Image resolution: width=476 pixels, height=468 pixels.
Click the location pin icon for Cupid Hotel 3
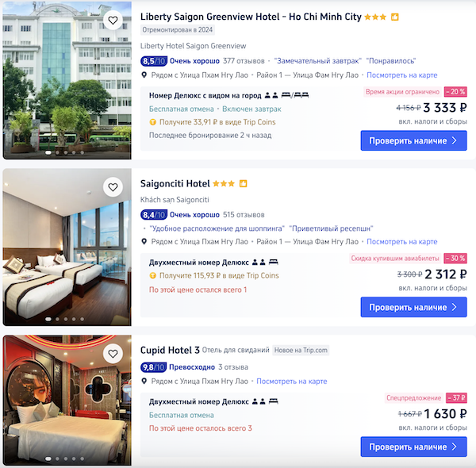(x=144, y=382)
